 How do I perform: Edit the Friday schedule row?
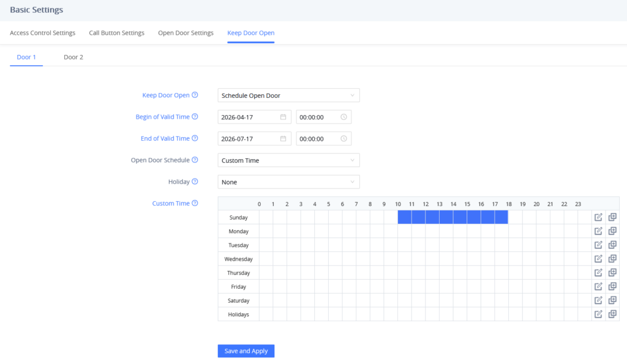pos(598,286)
